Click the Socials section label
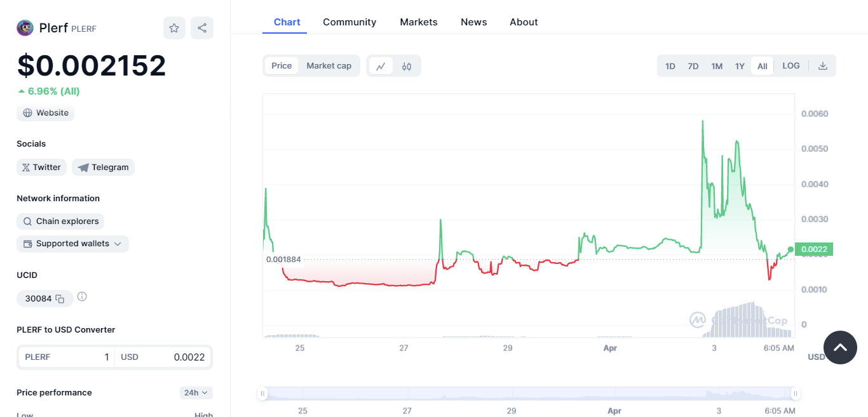The height and width of the screenshot is (417, 868). 31,144
